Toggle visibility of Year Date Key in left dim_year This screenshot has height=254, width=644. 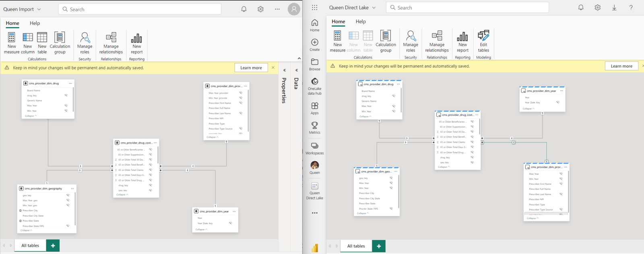point(230,223)
